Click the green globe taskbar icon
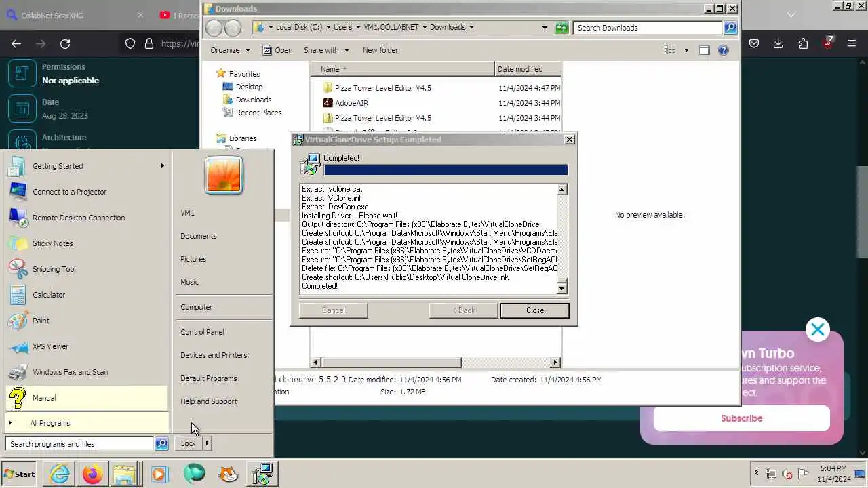Viewport: 868px width, 488px height. [x=194, y=474]
